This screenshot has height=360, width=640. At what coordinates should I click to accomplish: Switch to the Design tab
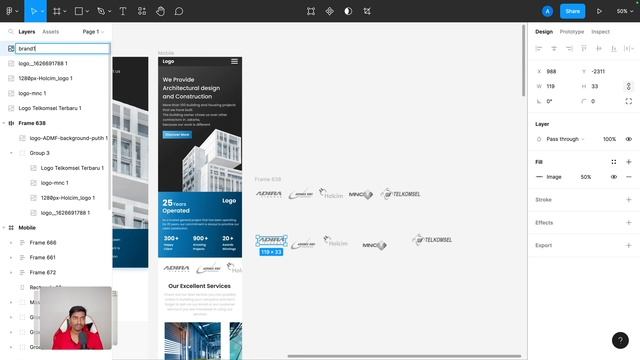tap(544, 31)
